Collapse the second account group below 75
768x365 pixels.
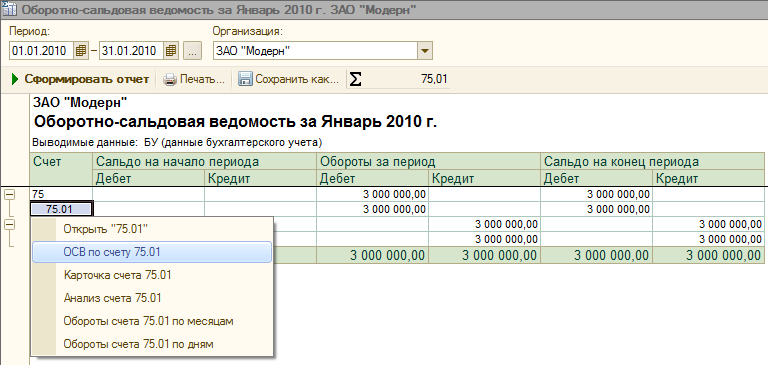[9, 224]
